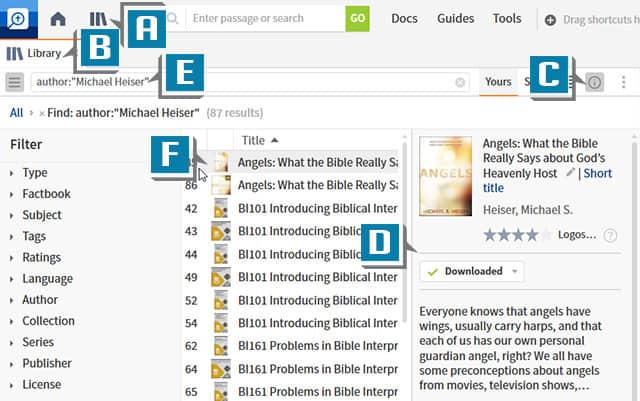Click the Home icon in top toolbar
This screenshot has width=640, height=401.
point(58,18)
